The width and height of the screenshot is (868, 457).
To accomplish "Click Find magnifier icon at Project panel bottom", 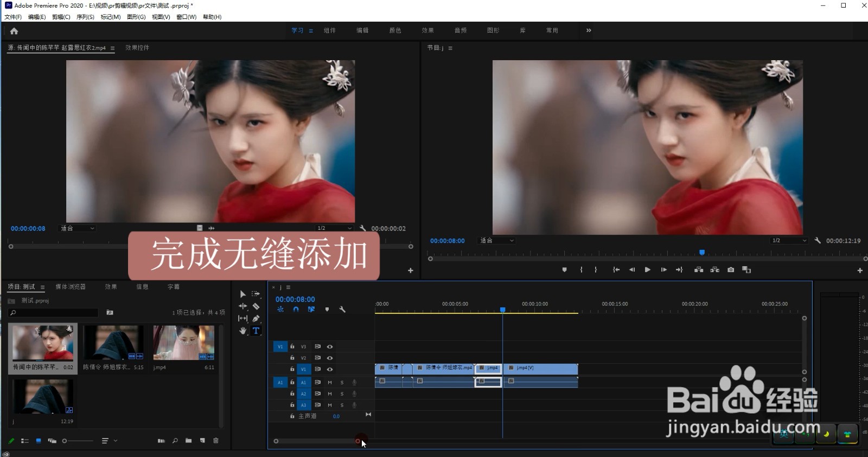I will click(175, 441).
